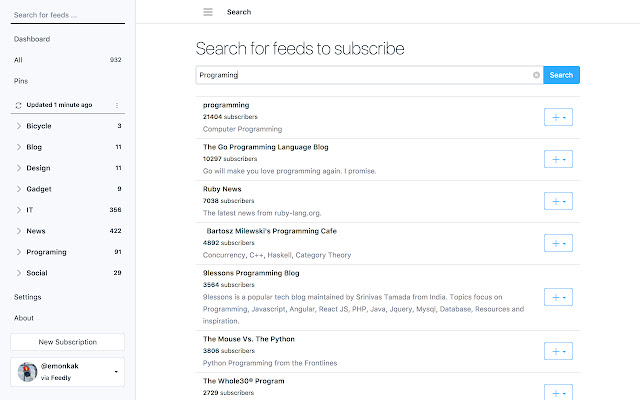Click the New Subscription button
Screen dimensions: 640x400
click(67, 342)
